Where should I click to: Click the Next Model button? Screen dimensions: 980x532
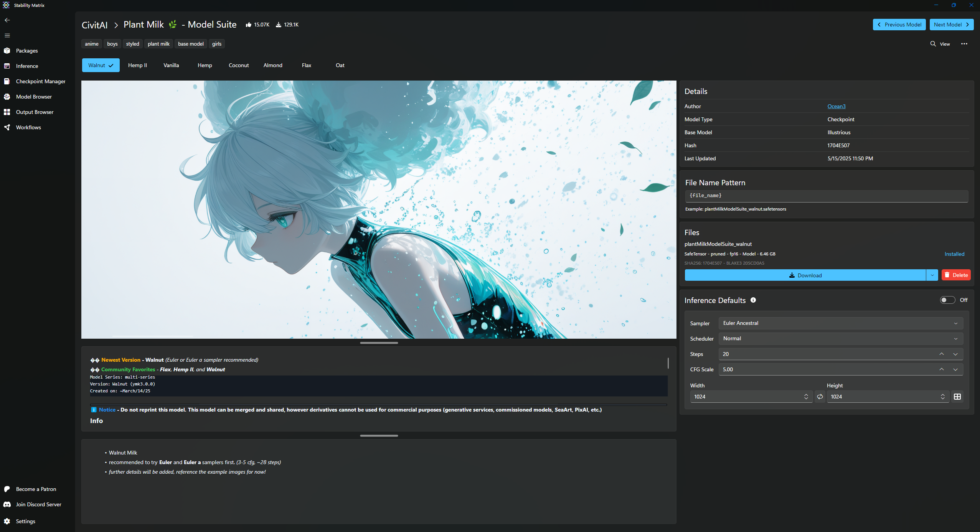951,25
